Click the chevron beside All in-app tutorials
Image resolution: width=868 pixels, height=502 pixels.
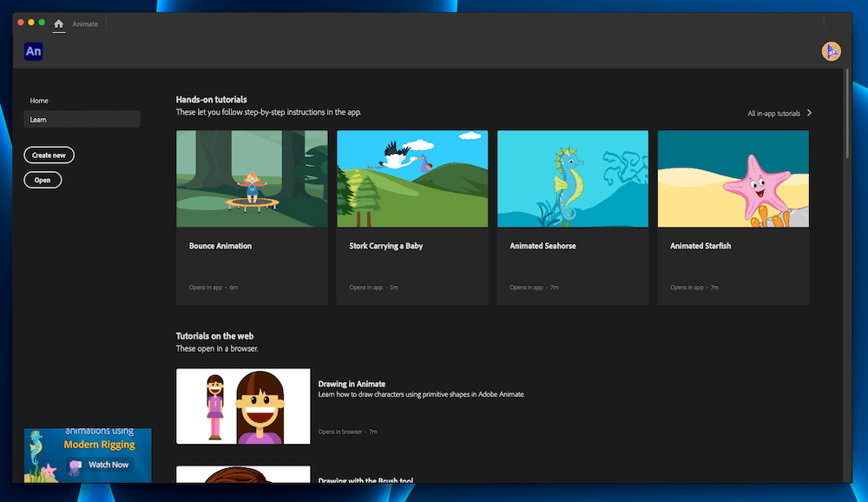(x=809, y=113)
